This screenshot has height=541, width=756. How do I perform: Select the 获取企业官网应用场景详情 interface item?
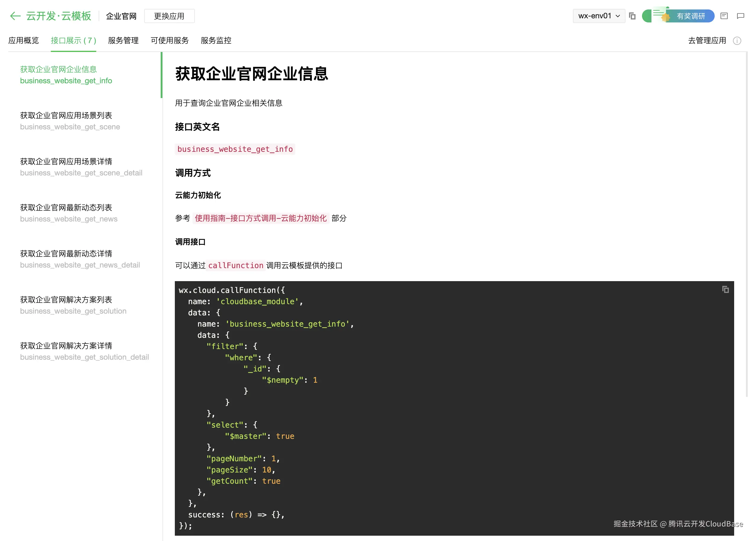pyautogui.click(x=66, y=162)
